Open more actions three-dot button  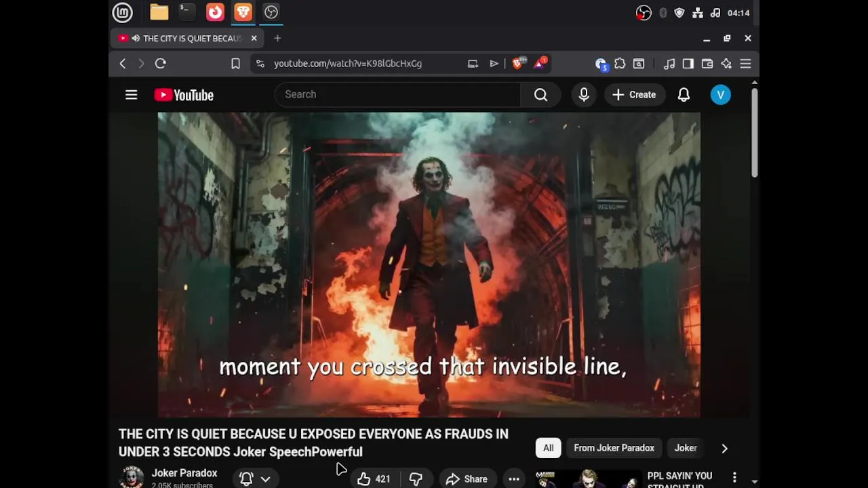(514, 479)
